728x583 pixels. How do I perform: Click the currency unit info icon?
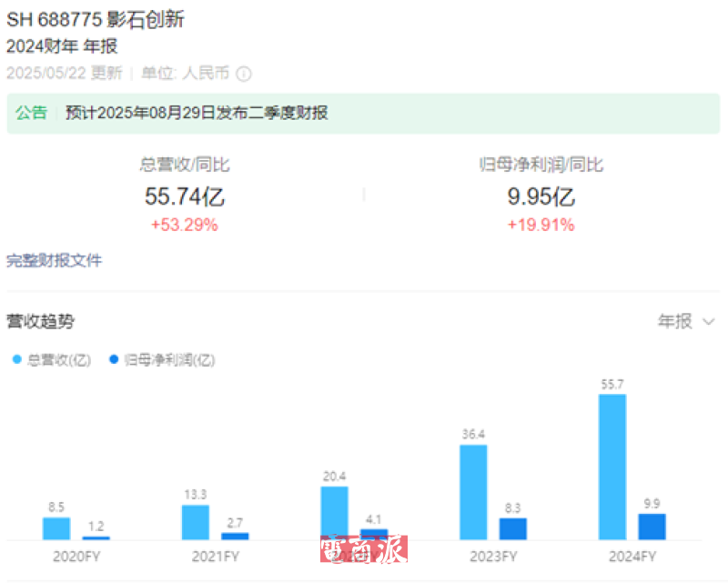click(244, 74)
